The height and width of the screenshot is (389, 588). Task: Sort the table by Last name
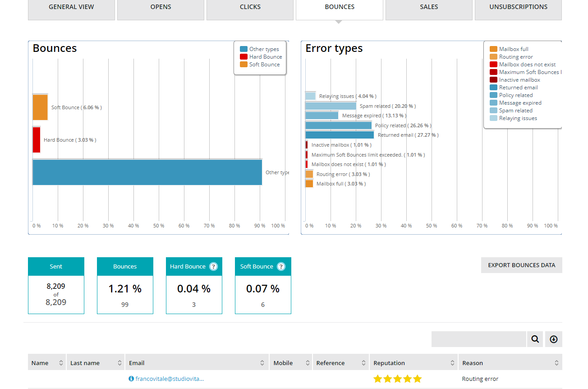(x=96, y=363)
